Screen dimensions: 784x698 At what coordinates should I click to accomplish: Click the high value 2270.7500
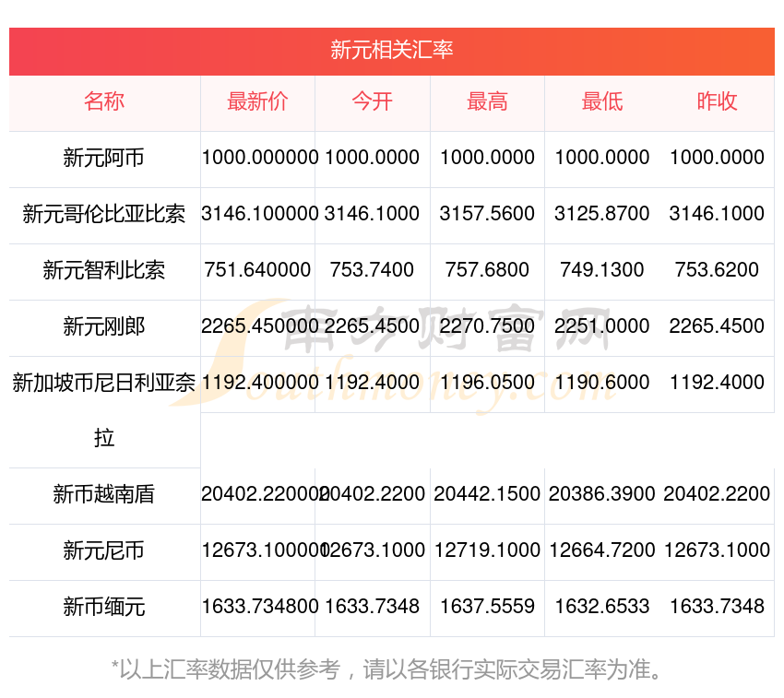click(x=487, y=326)
